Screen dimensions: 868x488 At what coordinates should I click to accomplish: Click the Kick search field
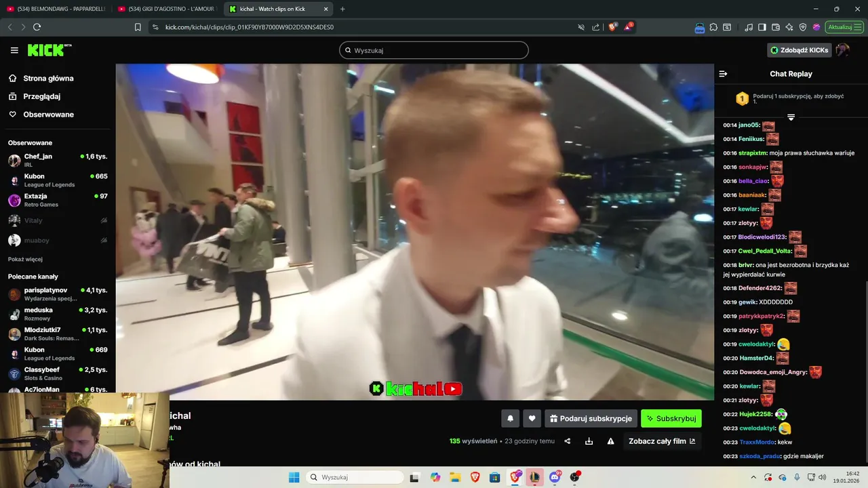click(x=434, y=50)
